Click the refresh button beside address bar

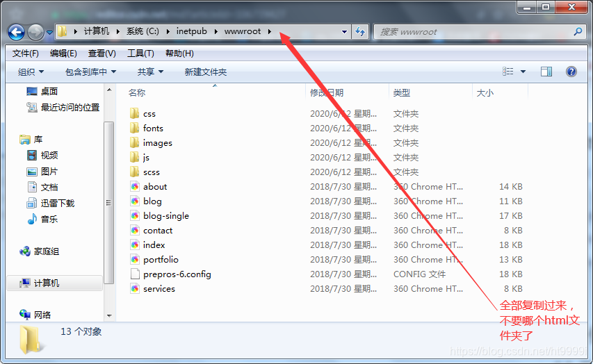(360, 32)
